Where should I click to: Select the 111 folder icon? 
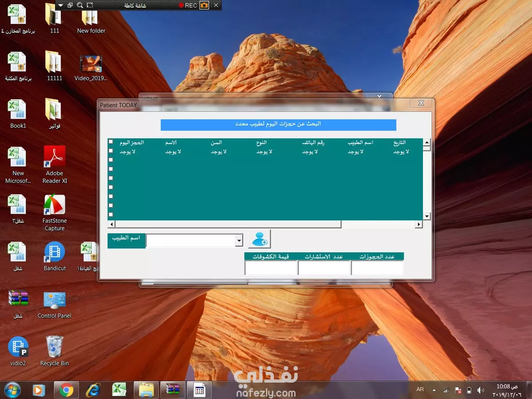tap(55, 19)
